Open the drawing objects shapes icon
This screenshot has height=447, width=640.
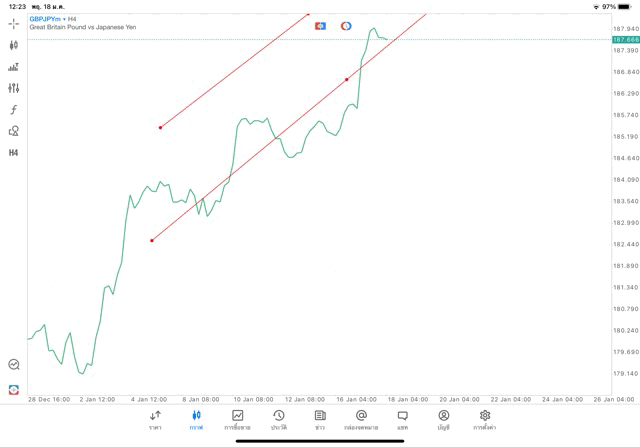pos(14,131)
